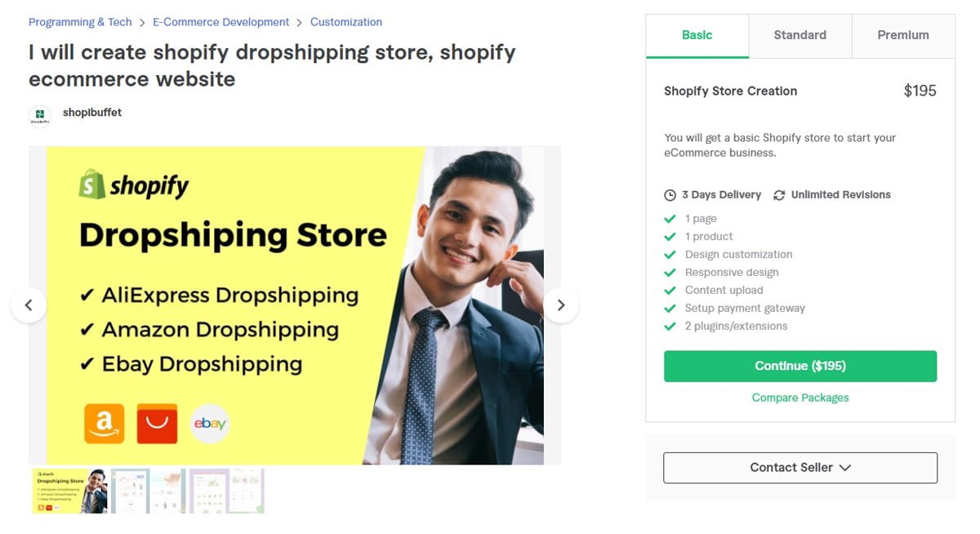Click the checkmark beside Design customization

pos(670,255)
